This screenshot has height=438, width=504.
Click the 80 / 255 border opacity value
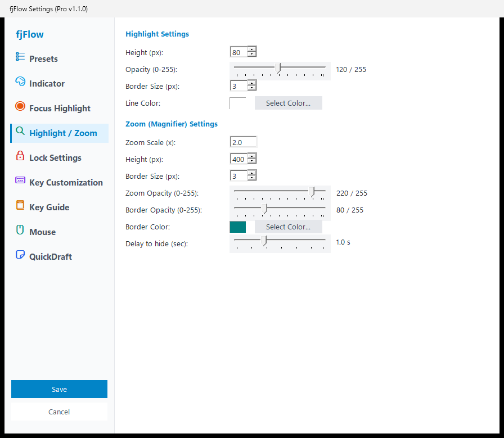pos(350,210)
